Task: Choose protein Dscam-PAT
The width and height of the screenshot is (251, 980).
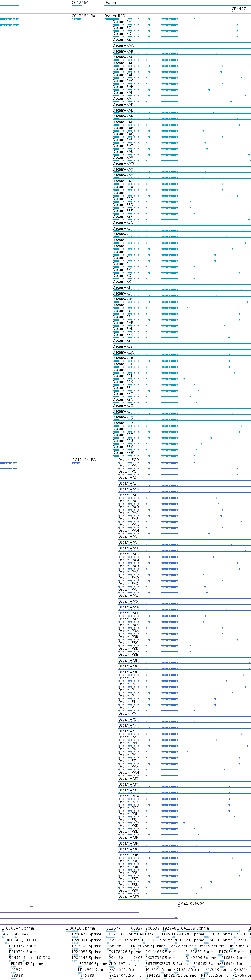Action: click(129, 590)
